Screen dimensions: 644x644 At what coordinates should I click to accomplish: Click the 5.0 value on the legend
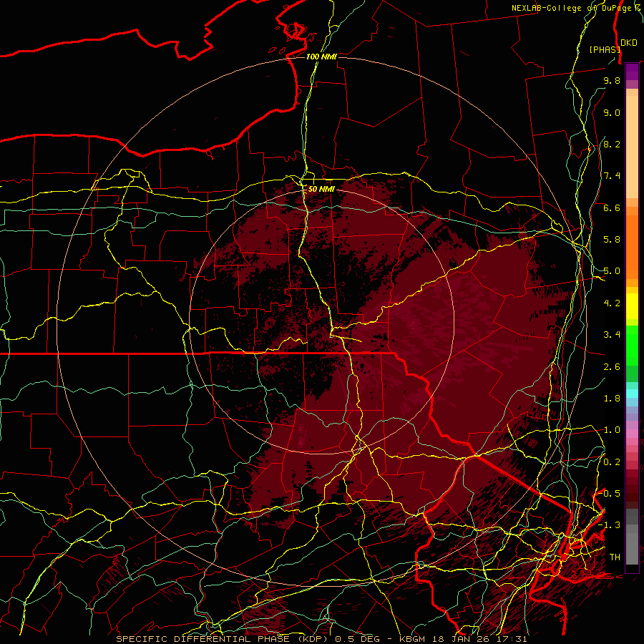tap(612, 271)
